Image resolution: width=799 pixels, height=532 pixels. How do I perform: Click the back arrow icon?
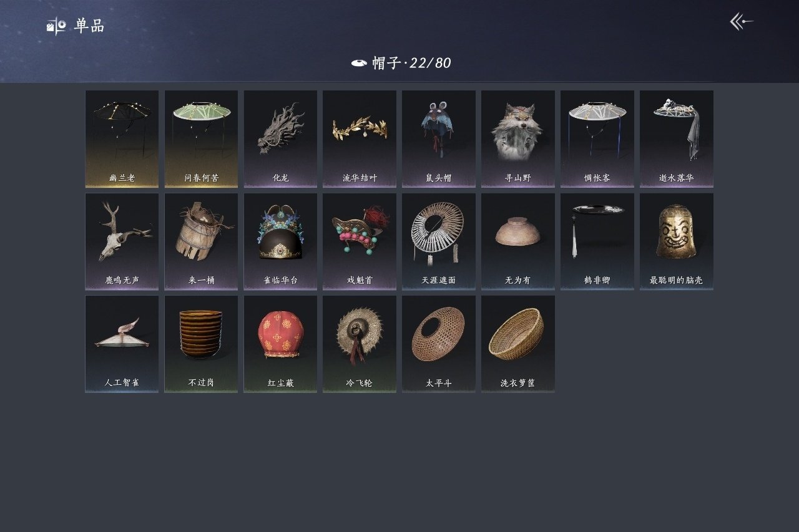tap(742, 22)
